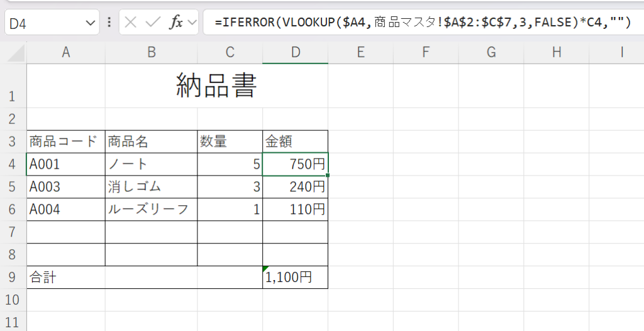The width and height of the screenshot is (644, 331).
Task: Select row 11 header
Action: (13, 322)
